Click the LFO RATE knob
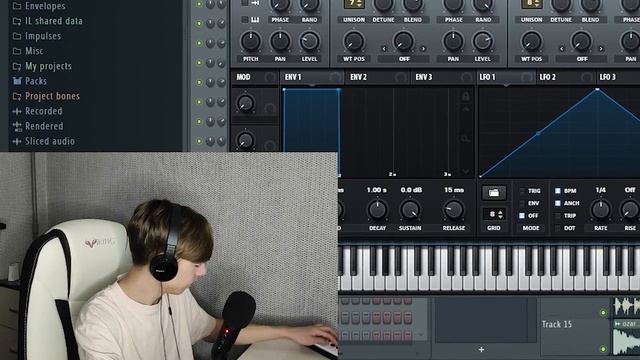The width and height of the screenshot is (640, 360). pos(601,210)
